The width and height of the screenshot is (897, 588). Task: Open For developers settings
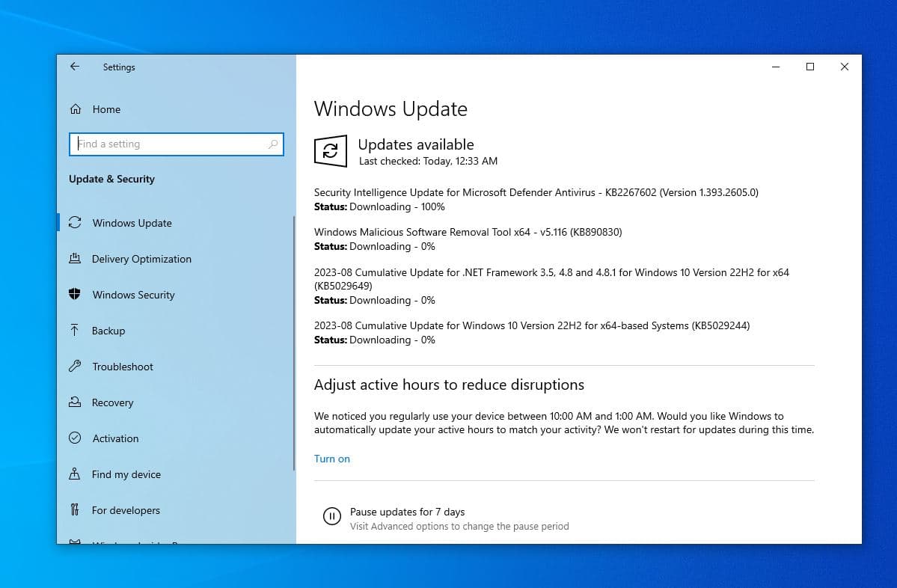pos(126,510)
